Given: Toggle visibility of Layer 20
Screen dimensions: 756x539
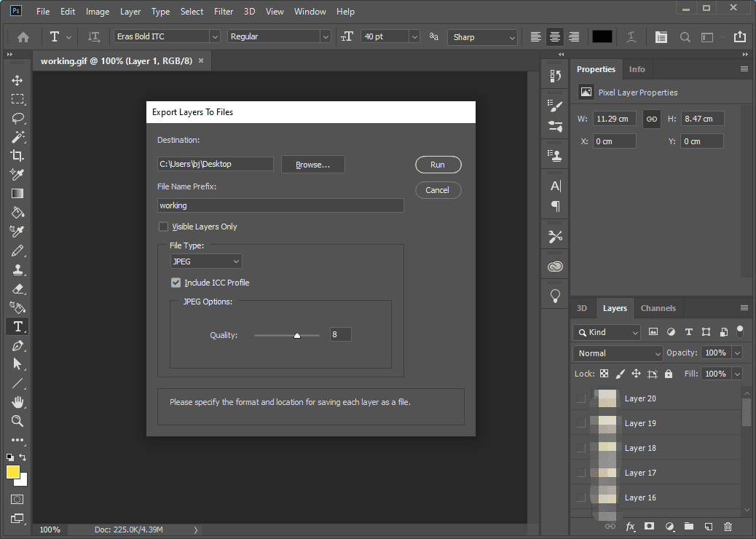Looking at the screenshot, I should [x=580, y=398].
